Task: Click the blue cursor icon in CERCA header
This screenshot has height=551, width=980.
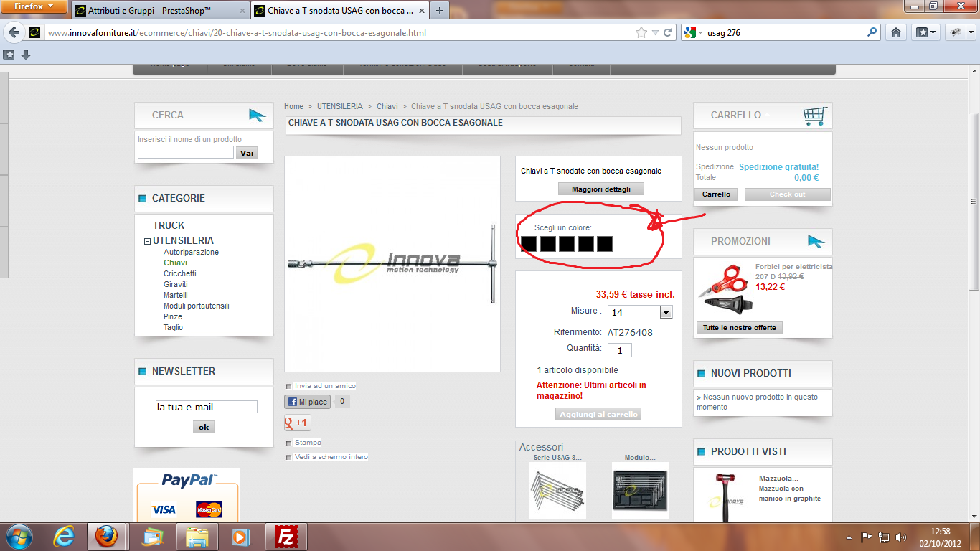Action: [257, 115]
